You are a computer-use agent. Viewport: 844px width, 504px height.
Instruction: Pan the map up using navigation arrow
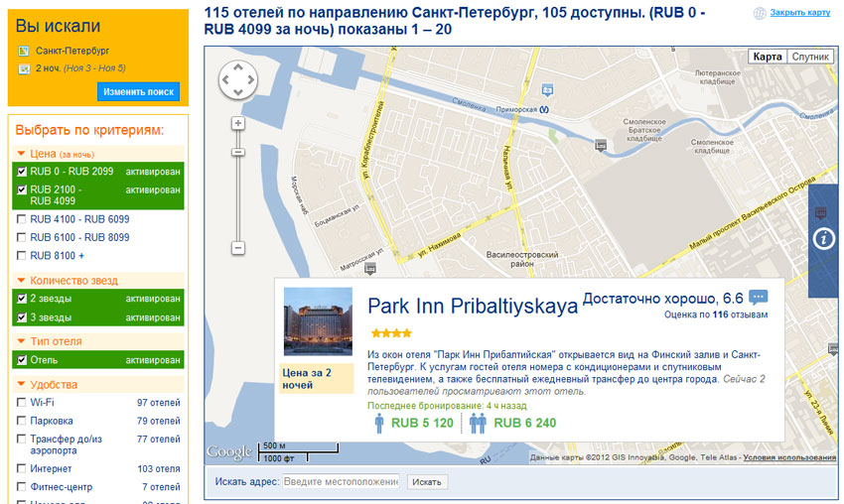(x=238, y=67)
